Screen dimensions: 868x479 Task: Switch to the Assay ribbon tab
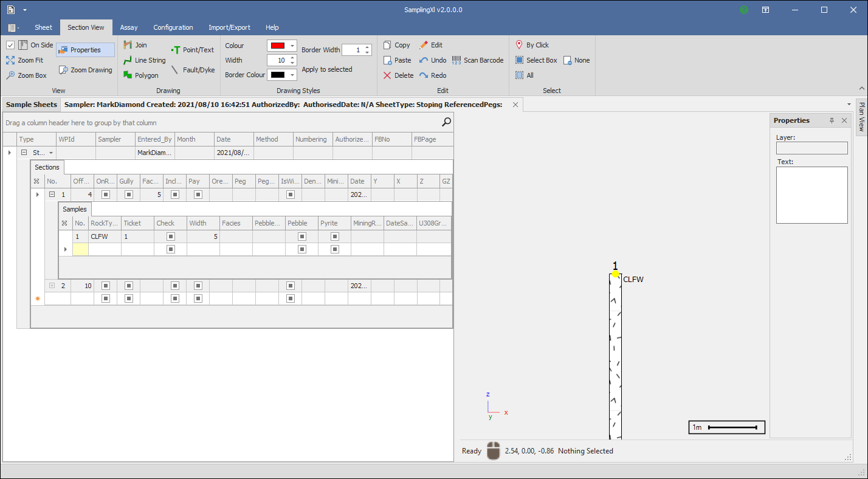pyautogui.click(x=129, y=27)
